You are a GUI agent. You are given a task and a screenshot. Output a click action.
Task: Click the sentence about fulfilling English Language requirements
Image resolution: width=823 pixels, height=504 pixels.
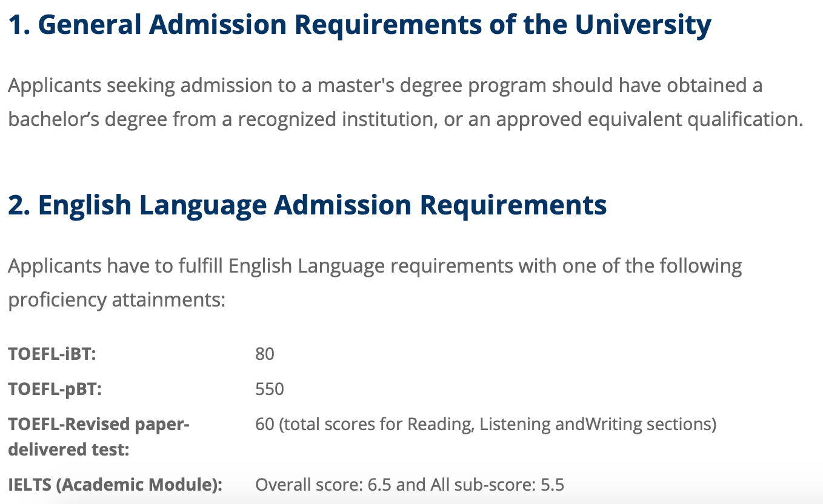click(x=375, y=283)
